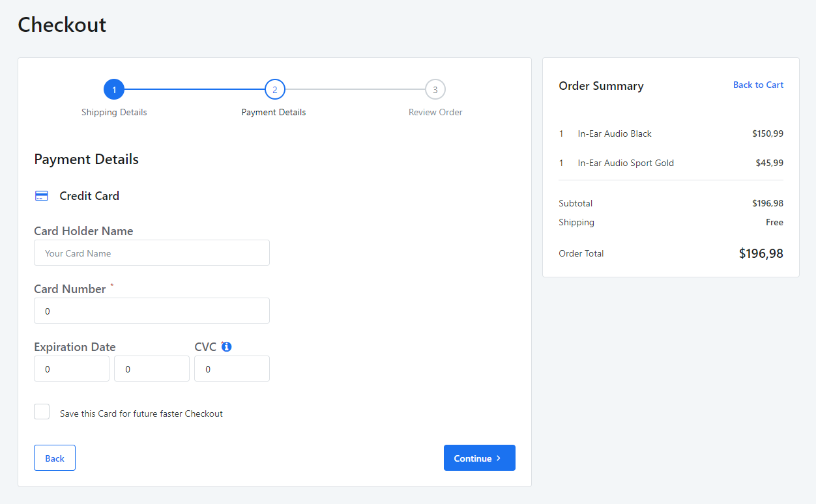Click the credit card icon
Viewport: 816px width, 504px height.
(41, 195)
